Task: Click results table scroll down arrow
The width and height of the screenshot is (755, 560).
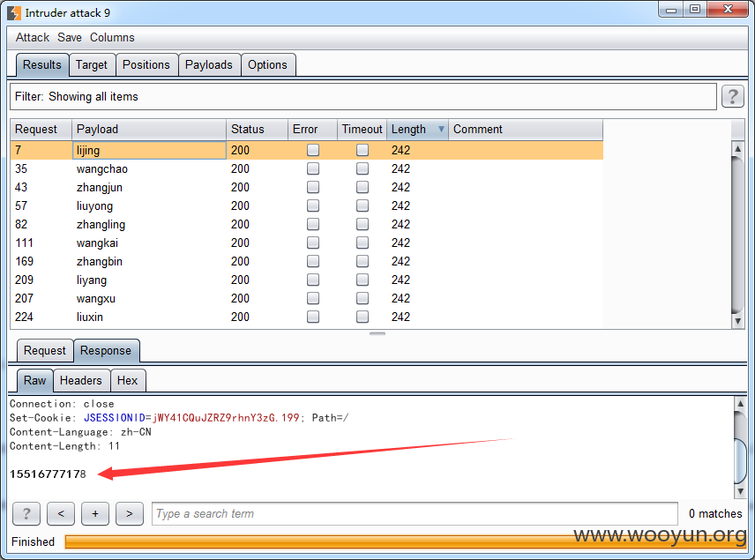Action: coord(737,321)
